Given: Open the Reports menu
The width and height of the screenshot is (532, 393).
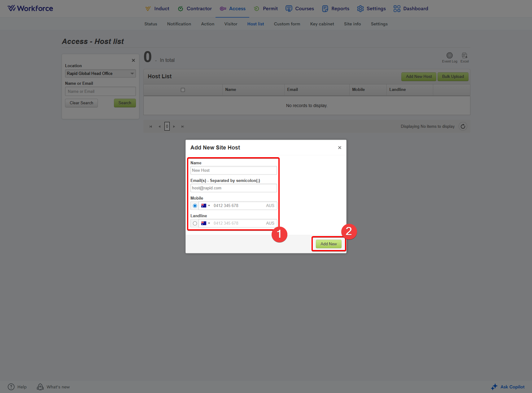Looking at the screenshot, I should (x=336, y=9).
